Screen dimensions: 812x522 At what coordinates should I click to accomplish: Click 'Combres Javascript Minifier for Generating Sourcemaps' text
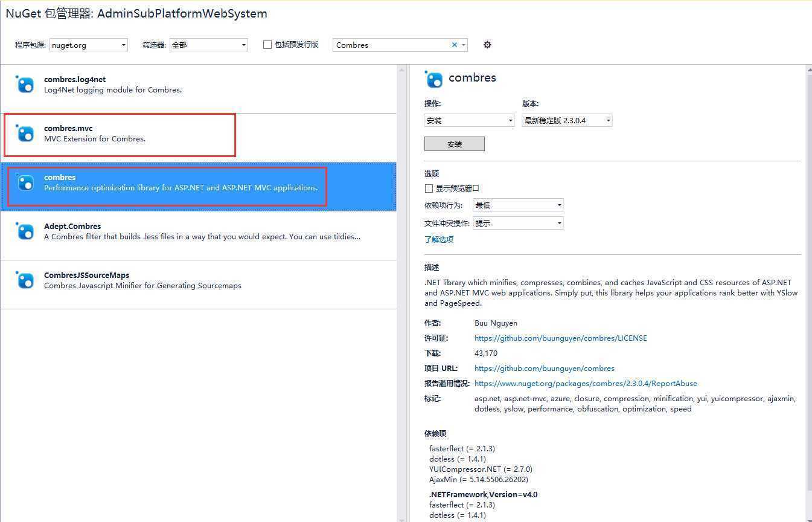[x=142, y=285]
